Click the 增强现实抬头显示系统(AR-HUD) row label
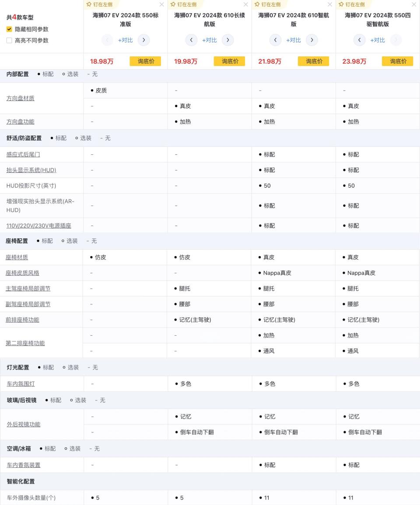Image resolution: width=420 pixels, height=505 pixels. [x=40, y=205]
